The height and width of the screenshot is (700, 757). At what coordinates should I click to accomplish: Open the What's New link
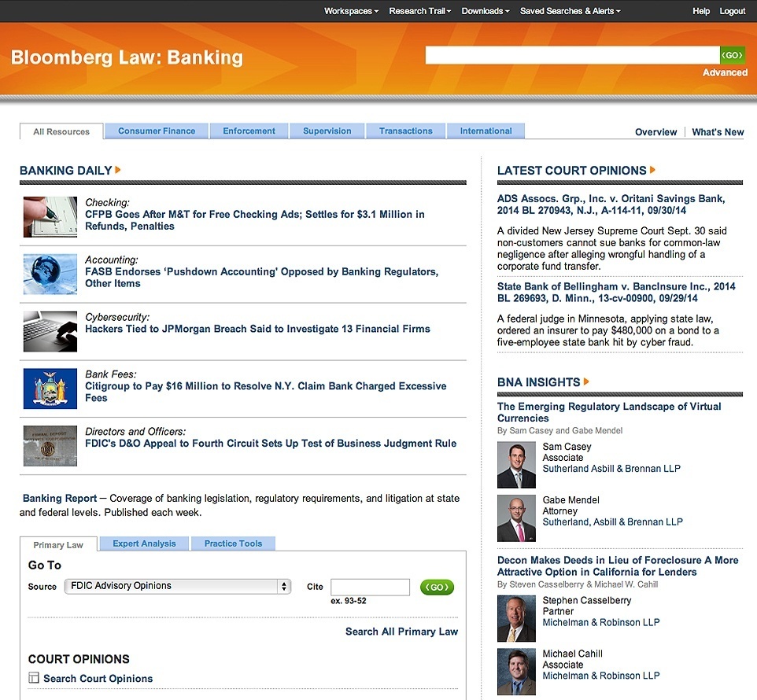pyautogui.click(x=718, y=131)
